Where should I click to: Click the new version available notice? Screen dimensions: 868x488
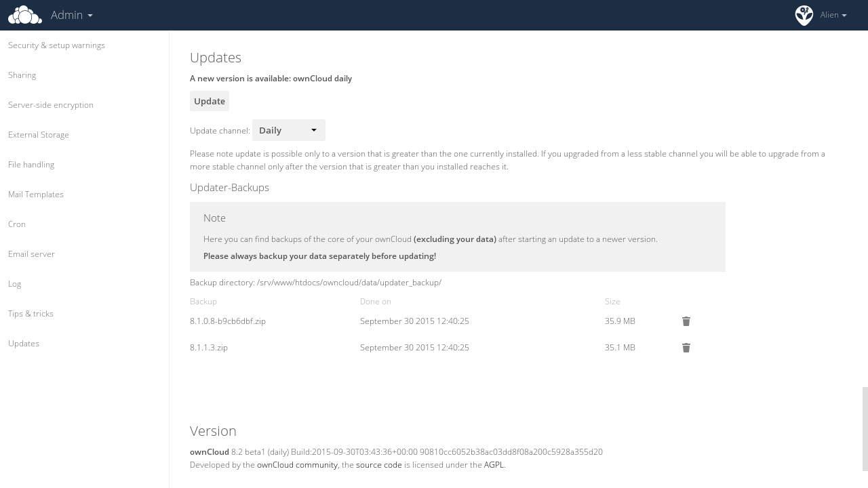coord(271,79)
